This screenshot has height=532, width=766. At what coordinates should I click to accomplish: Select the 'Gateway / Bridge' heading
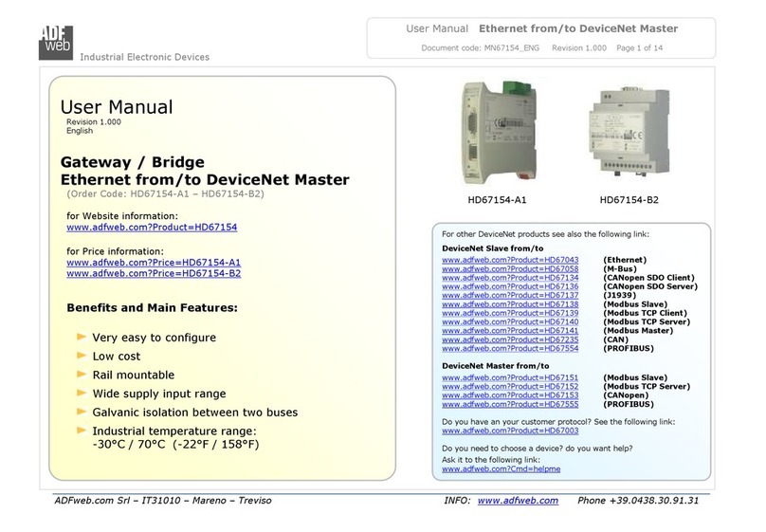pyautogui.click(x=133, y=162)
